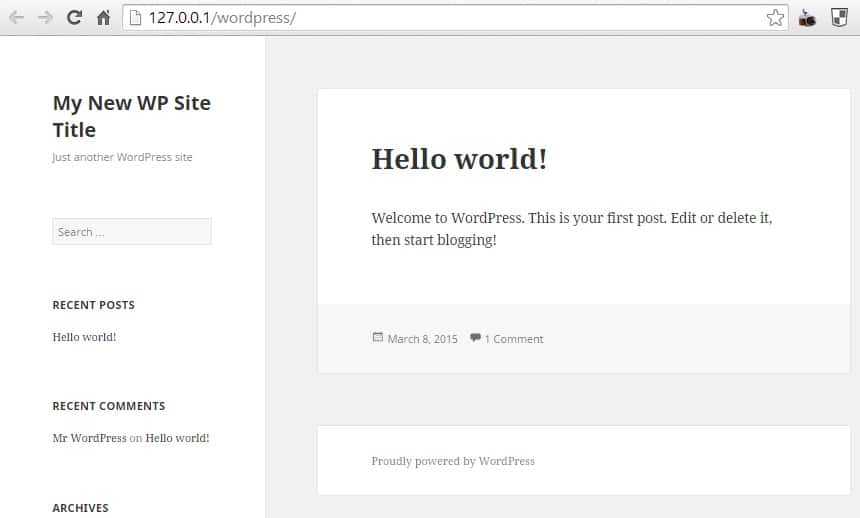Viewport: 860px width, 518px height.
Task: Visit the Mr WordPress commenter link
Action: coord(89,438)
